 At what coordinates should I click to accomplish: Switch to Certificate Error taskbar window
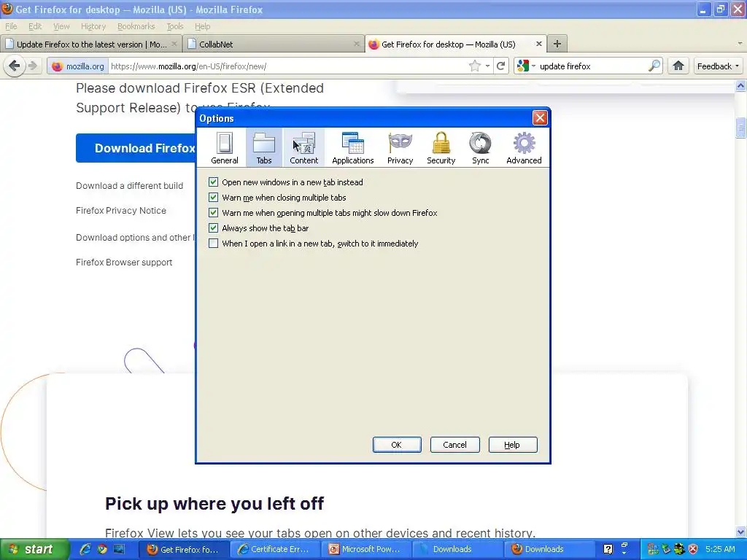coord(274,549)
